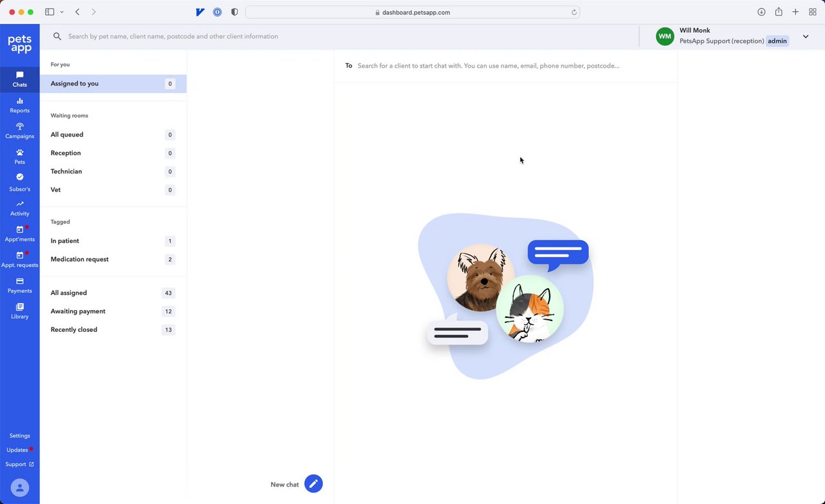Click the For you heading

(60, 64)
